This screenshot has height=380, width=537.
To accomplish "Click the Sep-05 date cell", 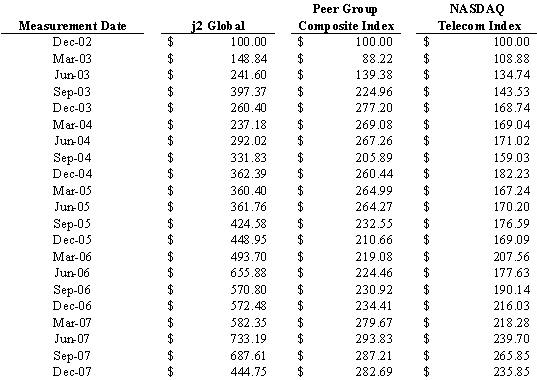I will 72,224.
